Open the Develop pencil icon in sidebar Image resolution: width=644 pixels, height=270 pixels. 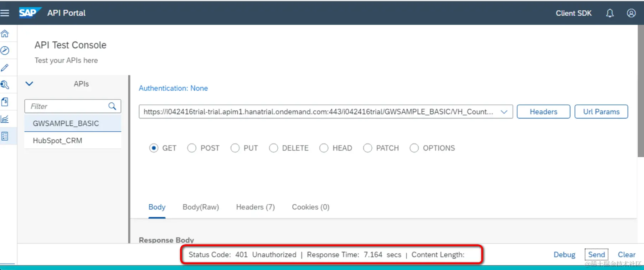(x=5, y=68)
